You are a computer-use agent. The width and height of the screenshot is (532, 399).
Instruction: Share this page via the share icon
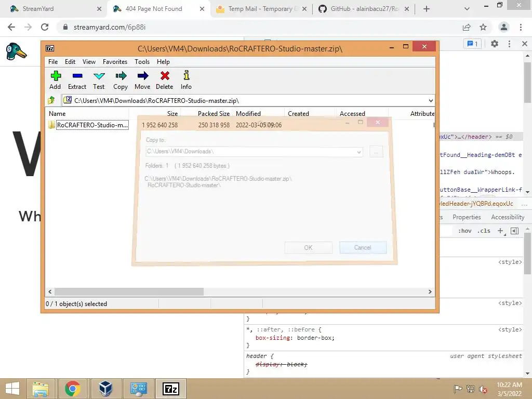467,27
